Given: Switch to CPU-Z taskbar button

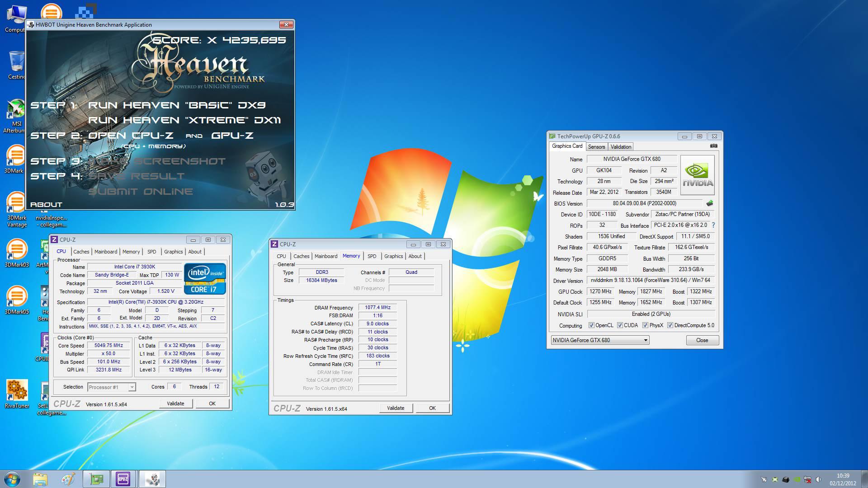Looking at the screenshot, I should coord(123,479).
